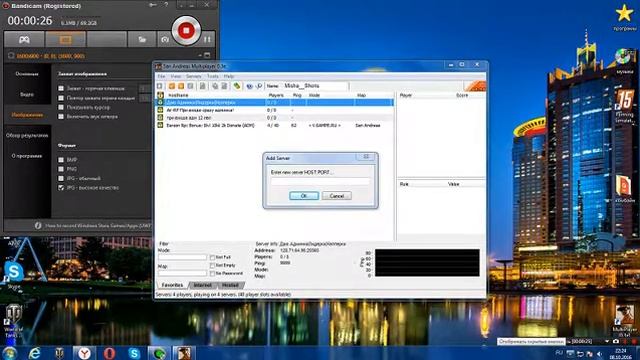Click the Mode filter input field

182,257
